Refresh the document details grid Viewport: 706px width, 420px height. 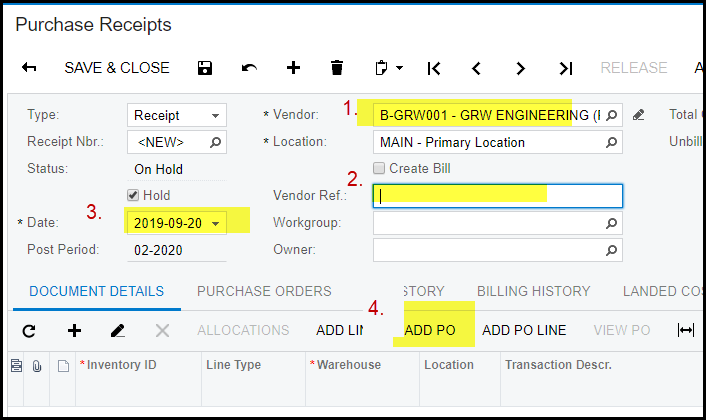pos(29,330)
